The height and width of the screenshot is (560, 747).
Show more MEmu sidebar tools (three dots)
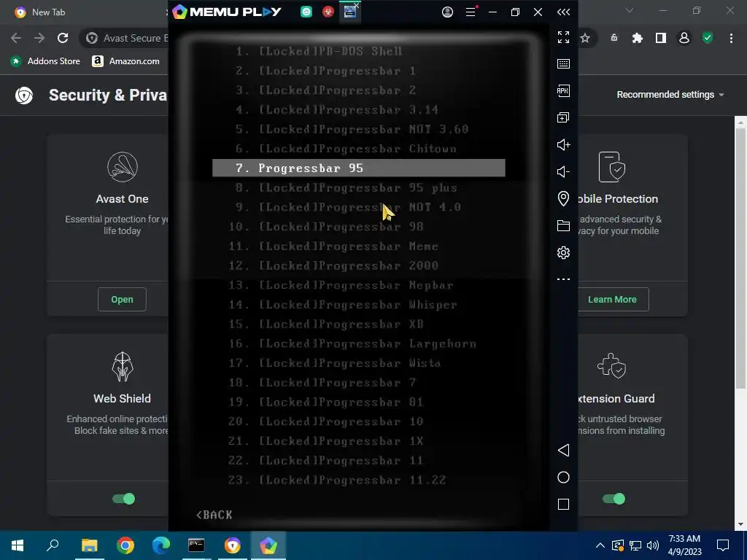point(563,279)
